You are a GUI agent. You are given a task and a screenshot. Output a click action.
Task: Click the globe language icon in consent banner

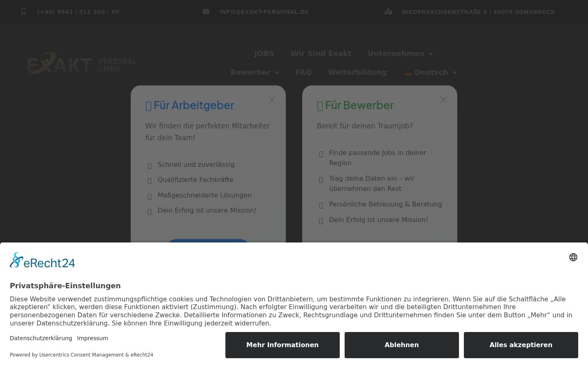click(x=573, y=257)
